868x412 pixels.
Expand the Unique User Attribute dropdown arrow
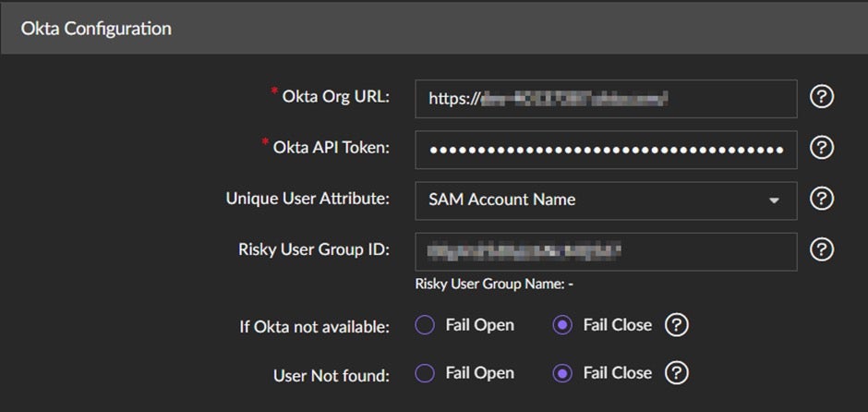click(773, 200)
